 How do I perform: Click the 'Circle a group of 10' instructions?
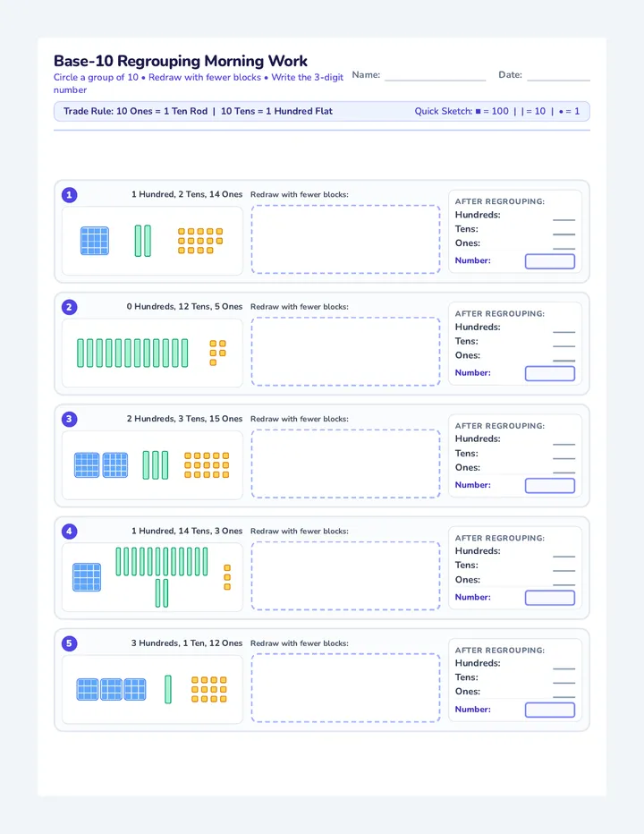coord(199,83)
